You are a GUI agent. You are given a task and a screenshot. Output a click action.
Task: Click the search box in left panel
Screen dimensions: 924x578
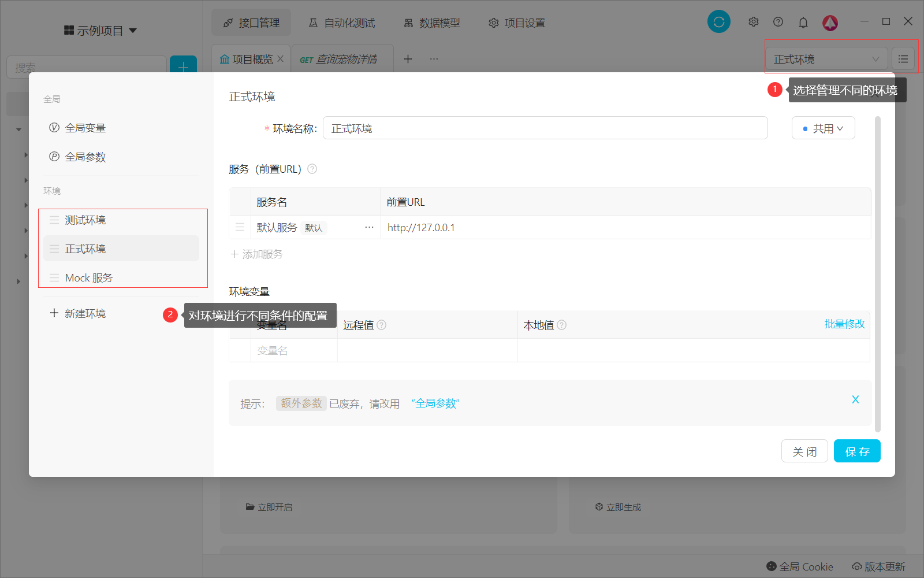point(87,67)
